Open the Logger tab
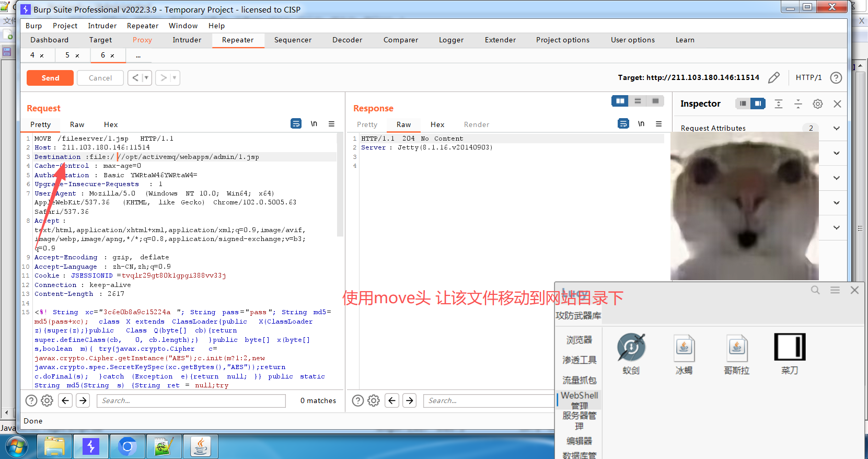The height and width of the screenshot is (459, 868). click(451, 40)
